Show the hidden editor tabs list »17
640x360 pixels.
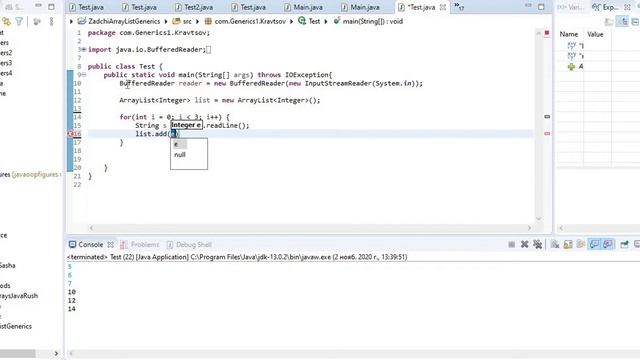(459, 7)
